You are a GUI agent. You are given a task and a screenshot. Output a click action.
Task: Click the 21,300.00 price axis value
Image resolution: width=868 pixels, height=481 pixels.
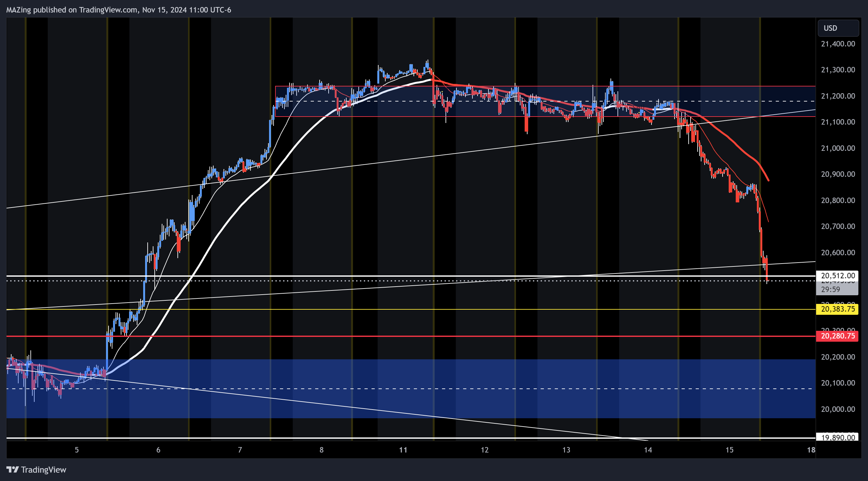coord(838,70)
